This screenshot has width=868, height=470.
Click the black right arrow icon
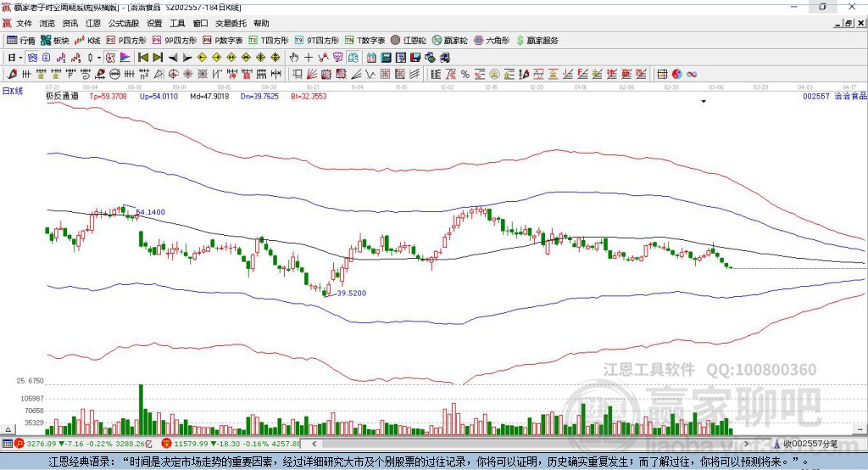pos(187,58)
